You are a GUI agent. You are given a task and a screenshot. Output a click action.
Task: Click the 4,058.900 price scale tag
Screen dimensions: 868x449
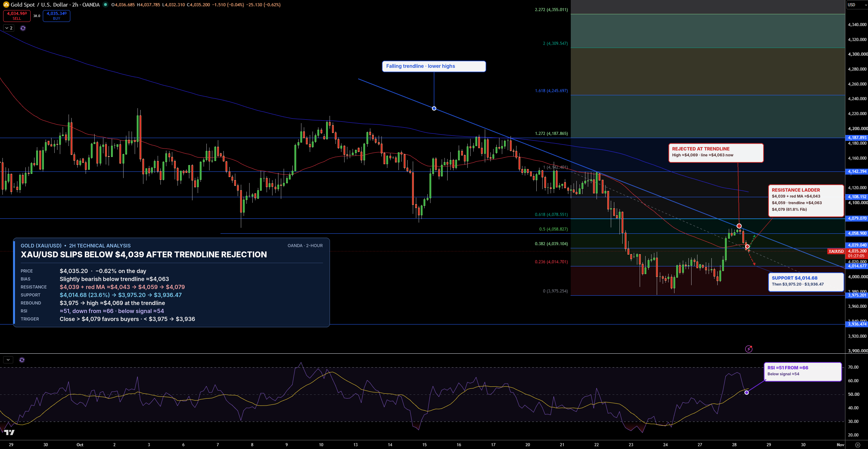coord(857,233)
